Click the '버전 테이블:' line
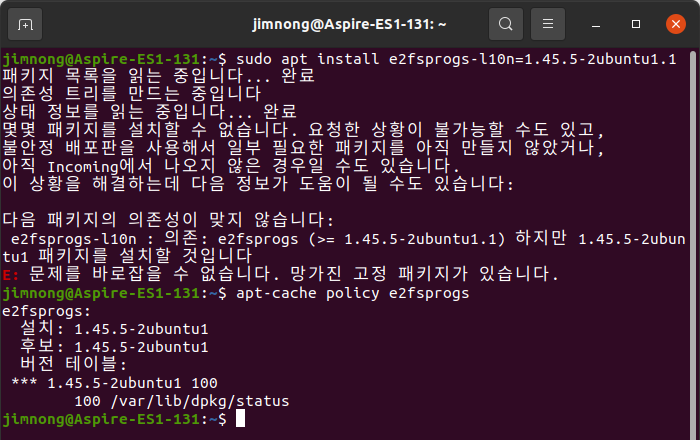The height and width of the screenshot is (440, 700). coord(74,364)
